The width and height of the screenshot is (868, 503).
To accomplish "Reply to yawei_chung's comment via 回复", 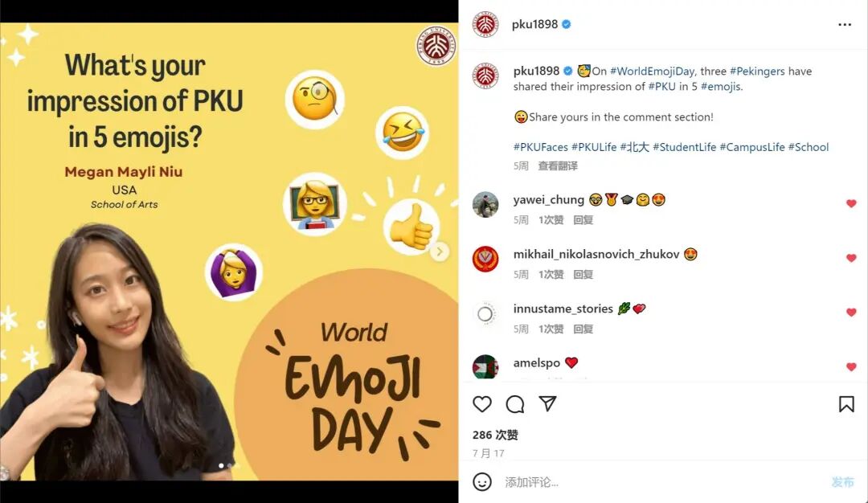I will 583,220.
